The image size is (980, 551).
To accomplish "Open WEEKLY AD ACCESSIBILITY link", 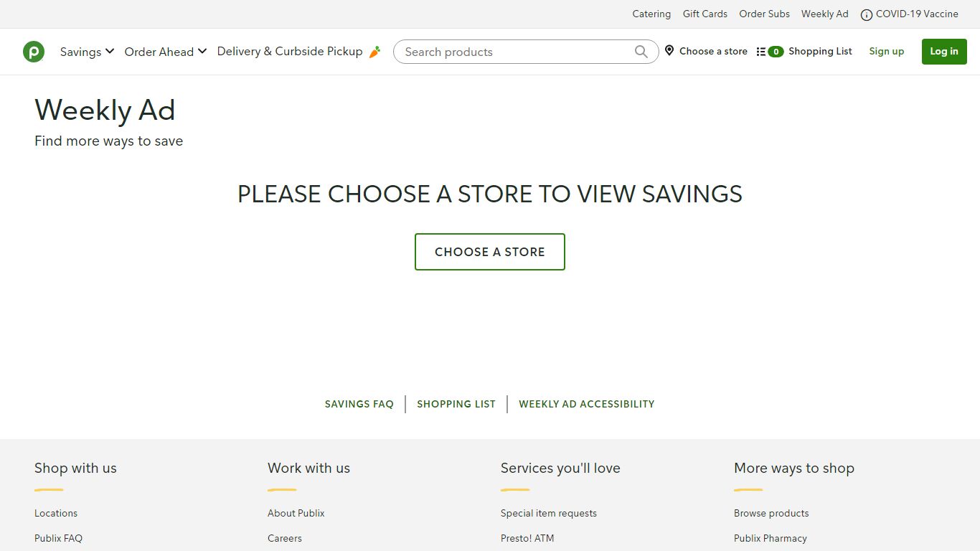I will [587, 404].
